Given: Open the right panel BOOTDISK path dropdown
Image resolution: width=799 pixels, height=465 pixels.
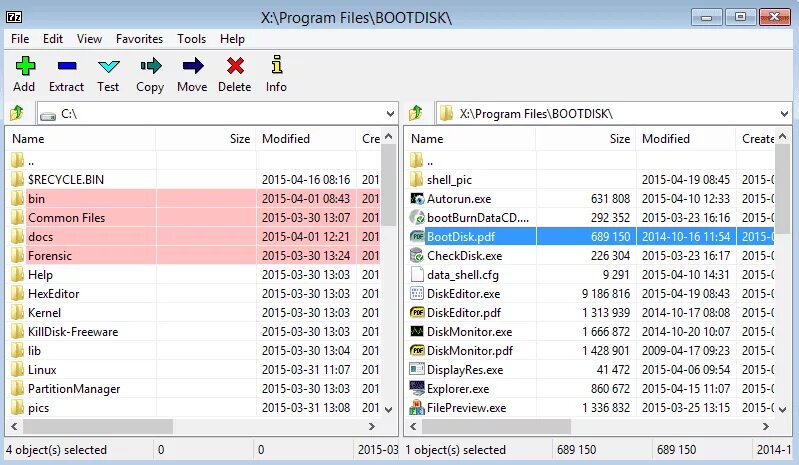Looking at the screenshot, I should (784, 114).
